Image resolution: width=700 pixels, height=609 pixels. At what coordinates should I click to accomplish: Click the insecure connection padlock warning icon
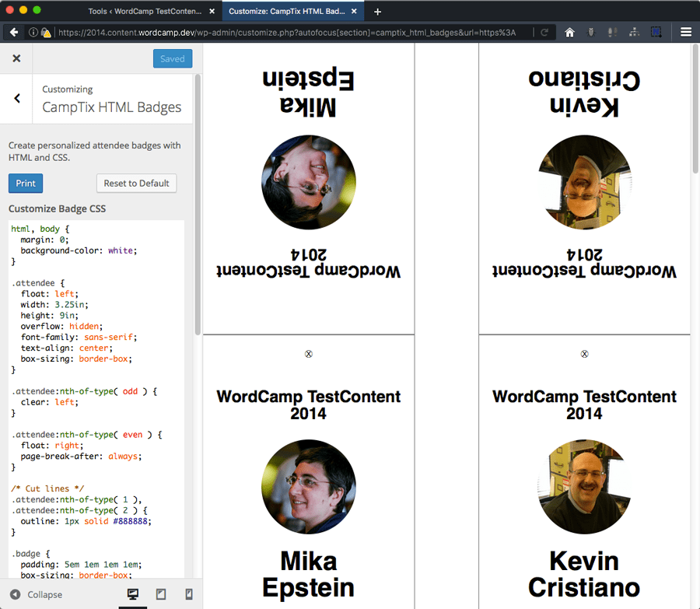click(46, 32)
